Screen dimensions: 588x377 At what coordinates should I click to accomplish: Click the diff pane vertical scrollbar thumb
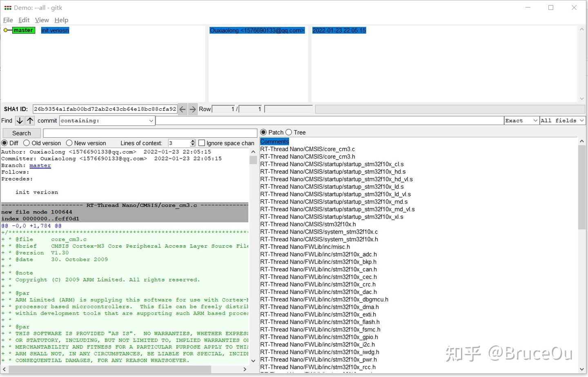coord(253,160)
